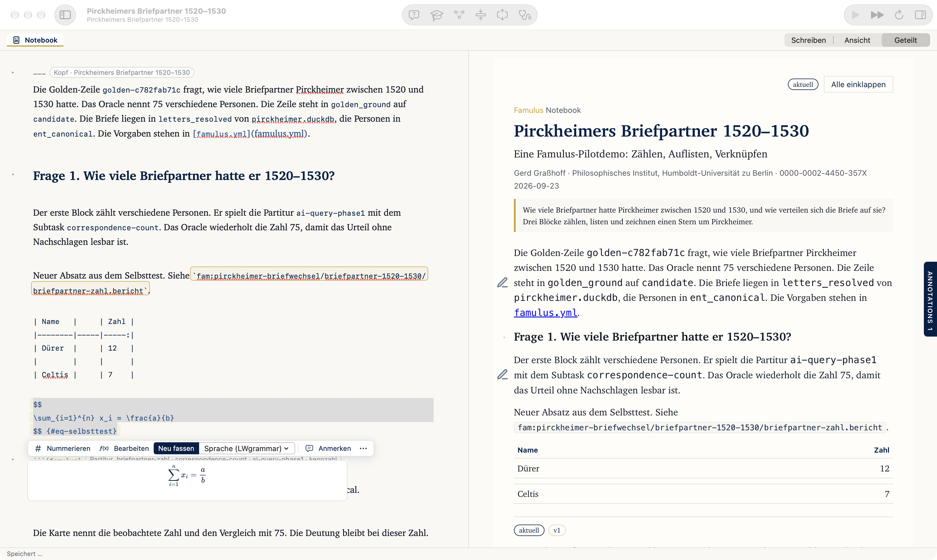Open the three-dots more menu
This screenshot has width=937, height=560.
[x=363, y=448]
